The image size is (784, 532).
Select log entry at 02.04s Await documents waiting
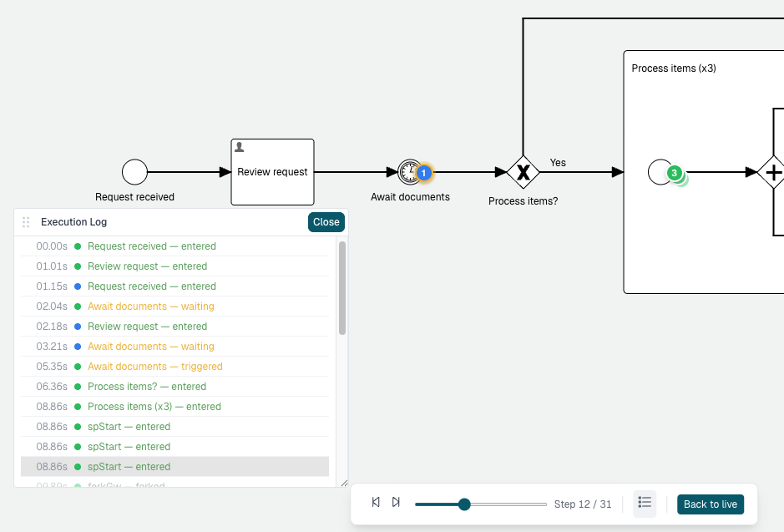pyautogui.click(x=175, y=306)
